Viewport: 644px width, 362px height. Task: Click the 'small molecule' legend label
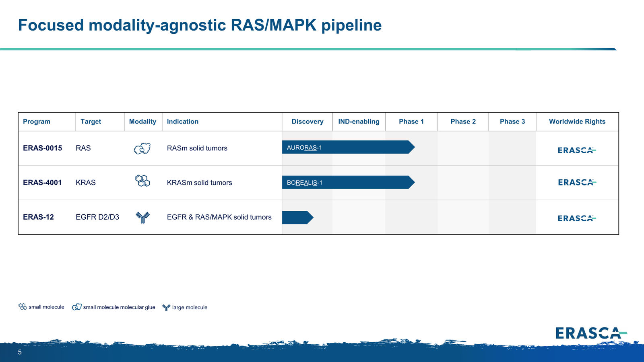(46, 307)
